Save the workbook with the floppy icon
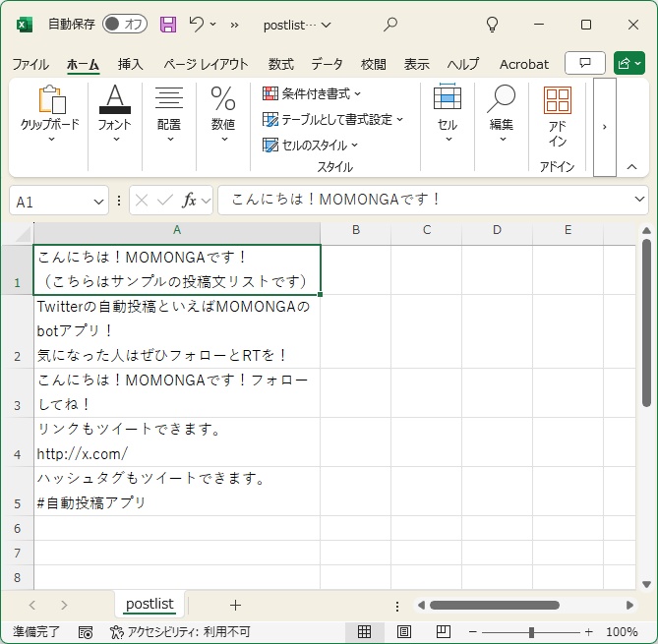 click(x=168, y=25)
